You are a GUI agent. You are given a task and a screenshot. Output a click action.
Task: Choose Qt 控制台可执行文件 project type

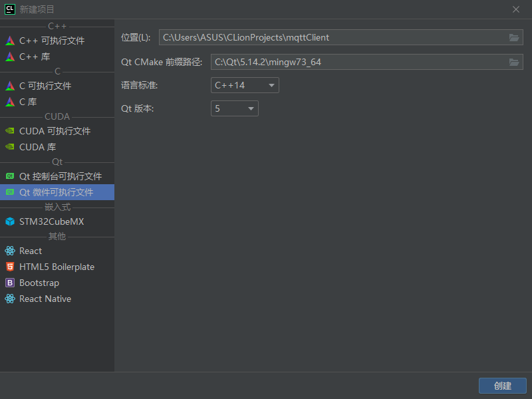click(x=57, y=176)
